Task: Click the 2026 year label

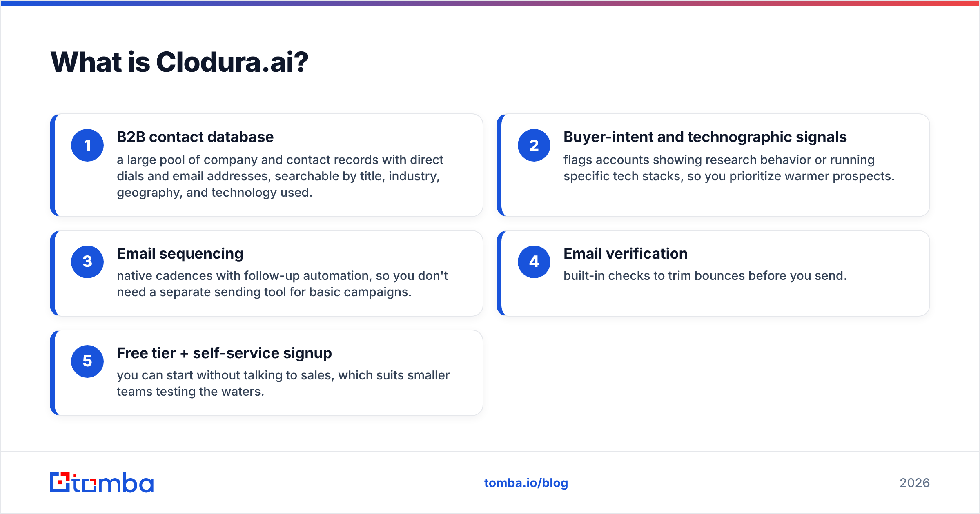Action: 915,483
